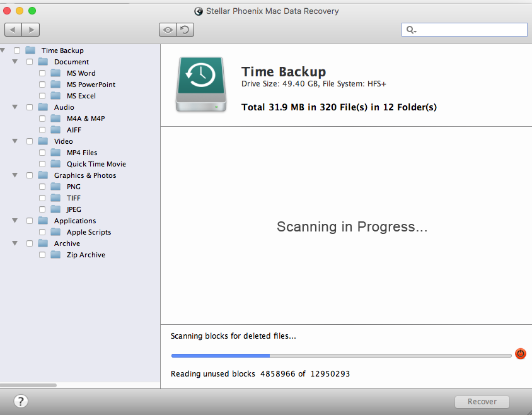Click the 'Drive Size: 49.40 GB' info text
The image size is (532, 415).
click(x=313, y=84)
